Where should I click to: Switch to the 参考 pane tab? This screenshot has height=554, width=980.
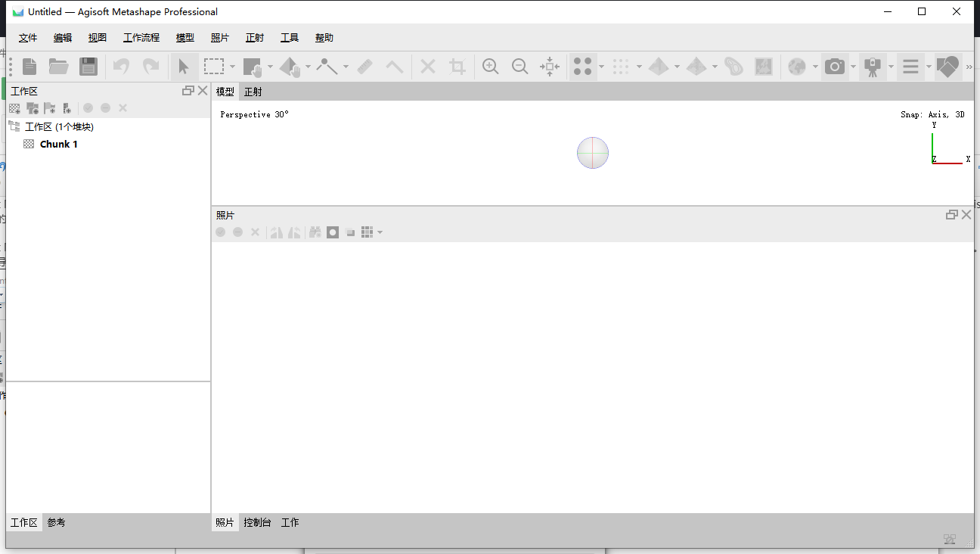tap(56, 522)
